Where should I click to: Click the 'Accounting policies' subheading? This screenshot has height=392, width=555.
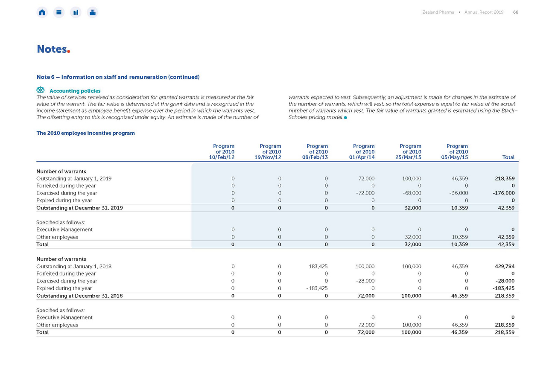pos(75,91)
